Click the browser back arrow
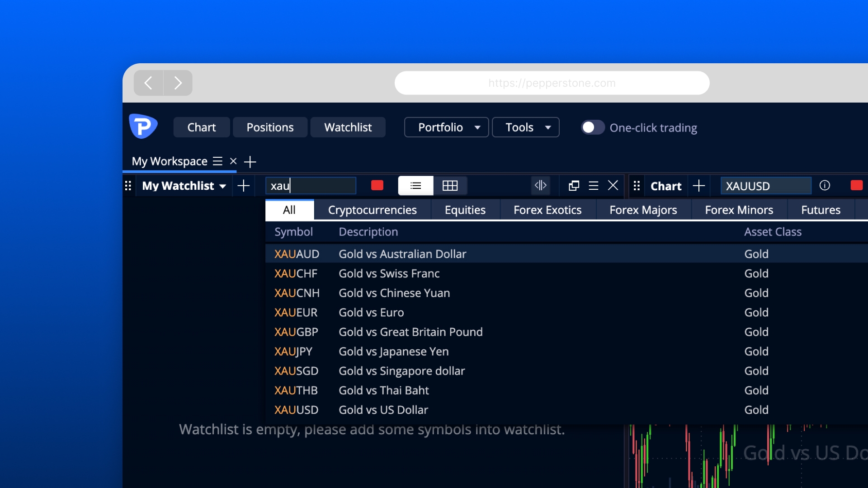Screen dimensions: 868x488 coord(148,83)
